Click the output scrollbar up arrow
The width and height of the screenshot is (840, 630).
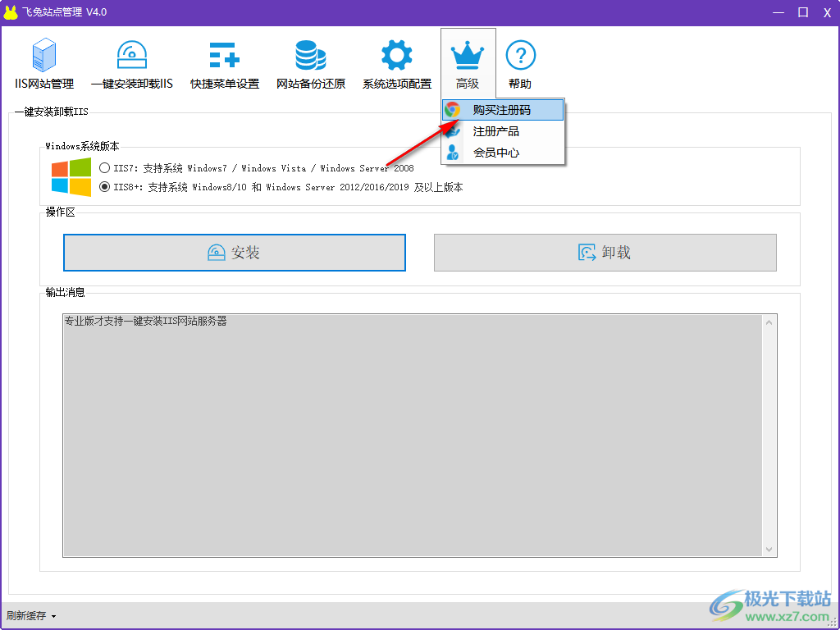tap(769, 322)
